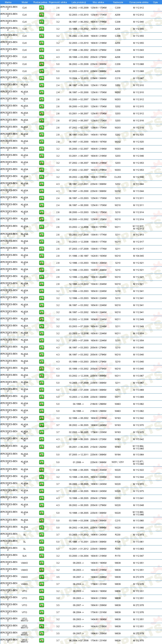Select the CLS model cell
The height and width of the screenshot is (644, 162).
tap(24, 78)
